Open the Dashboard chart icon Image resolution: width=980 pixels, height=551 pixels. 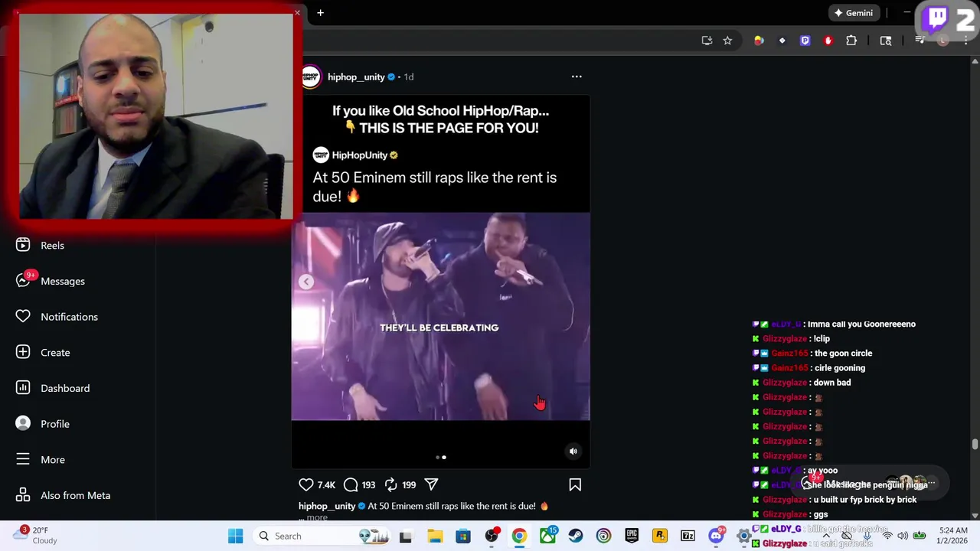click(23, 388)
